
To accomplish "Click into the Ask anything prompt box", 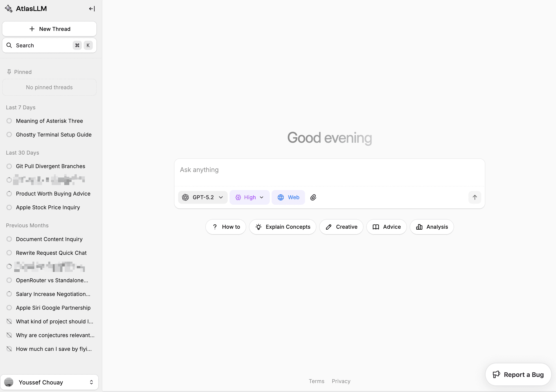I will [x=329, y=172].
